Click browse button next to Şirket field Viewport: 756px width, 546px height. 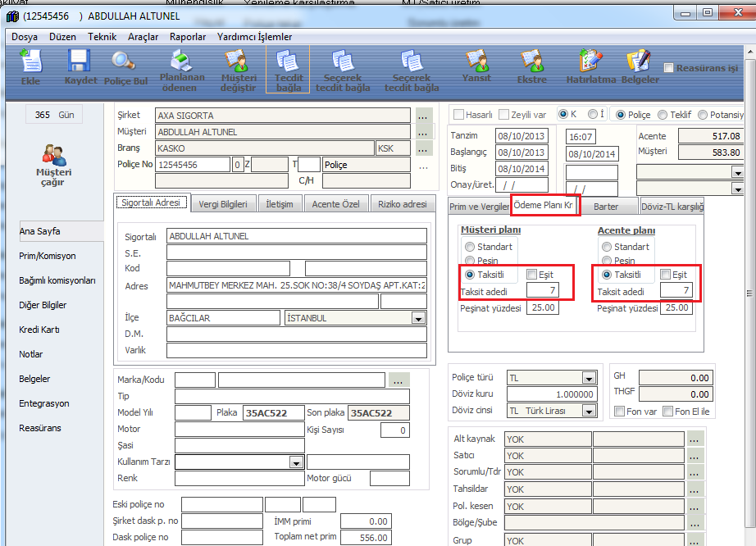423,116
